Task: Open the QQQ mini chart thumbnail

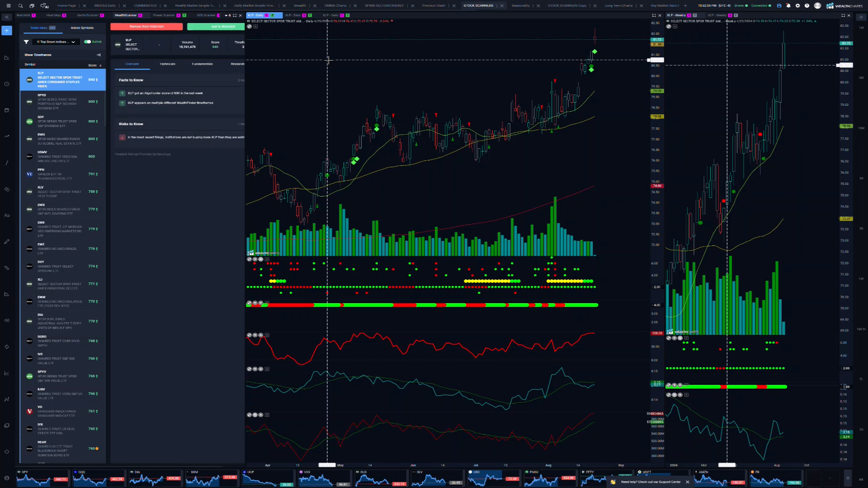Action: (99, 477)
